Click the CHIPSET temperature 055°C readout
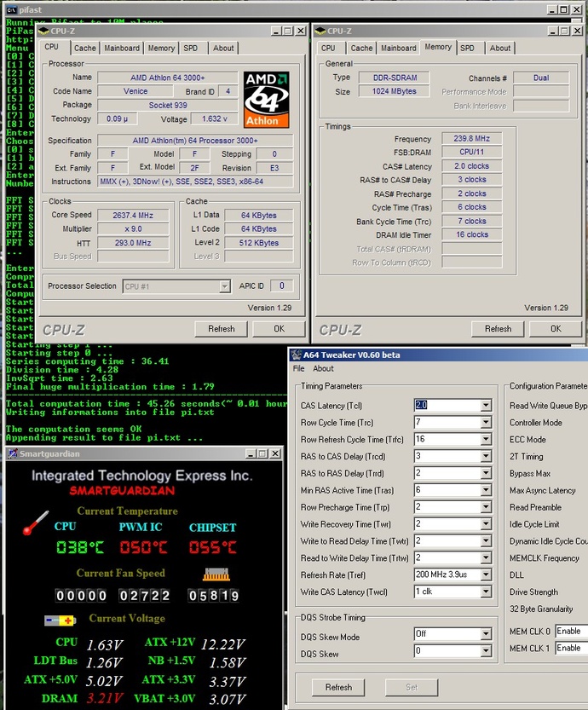 [x=213, y=547]
